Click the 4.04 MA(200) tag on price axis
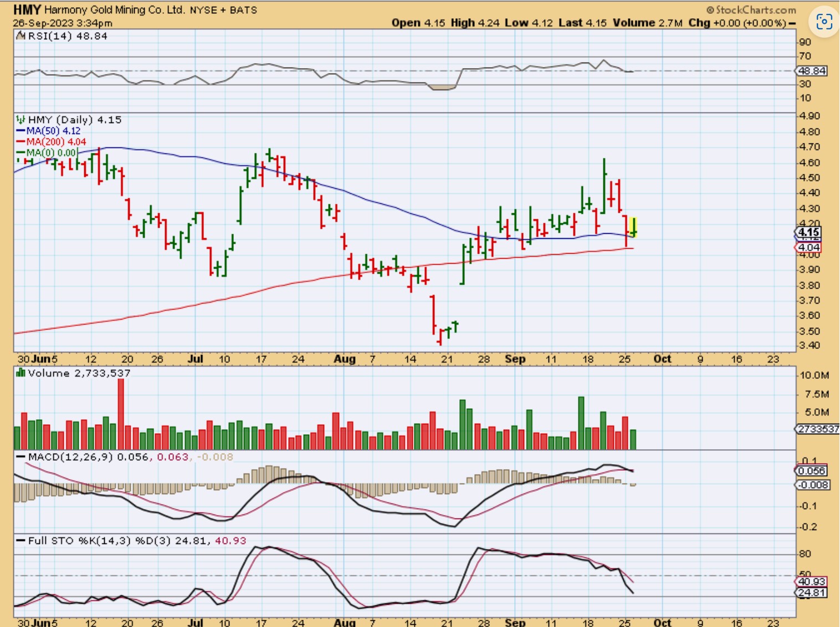 [x=809, y=248]
